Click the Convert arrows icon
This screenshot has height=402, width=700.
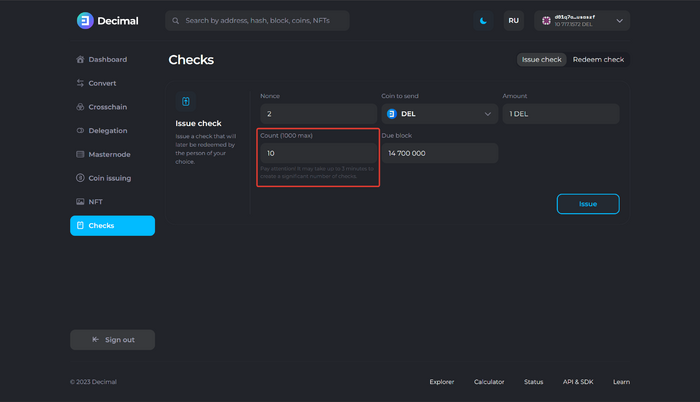coord(80,83)
